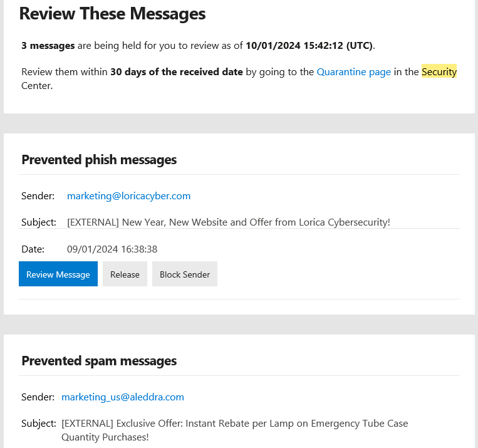Click the Exclusive Offer Instant Rebate subject text
Image resolution: width=478 pixels, height=448 pixels.
tap(234, 424)
